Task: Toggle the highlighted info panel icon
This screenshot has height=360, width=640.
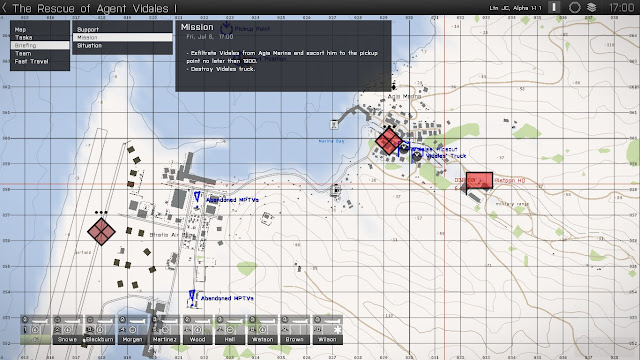Action: coord(554,7)
